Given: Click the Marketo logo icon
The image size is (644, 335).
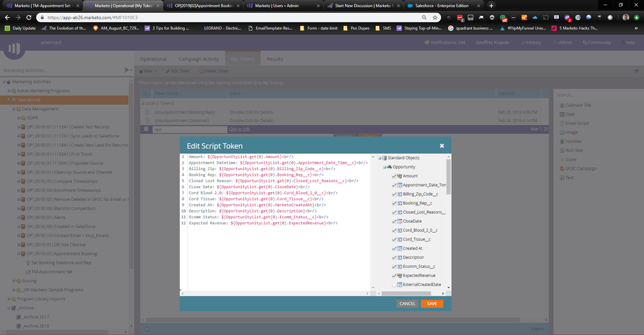Looking at the screenshot, I should (x=14, y=48).
